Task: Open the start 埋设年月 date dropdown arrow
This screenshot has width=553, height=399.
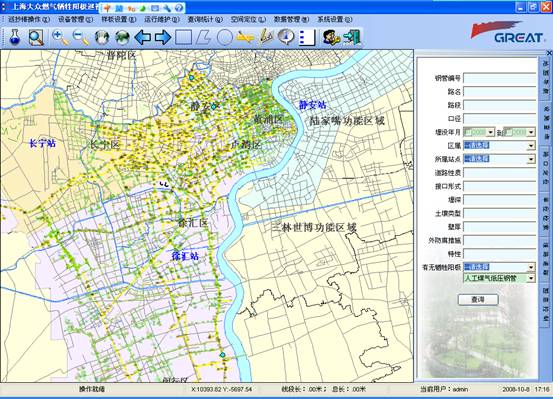Action: coord(491,132)
